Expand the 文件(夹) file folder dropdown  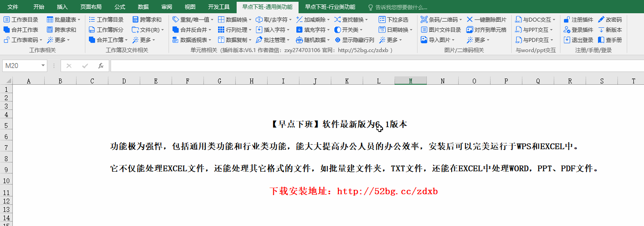click(162, 30)
